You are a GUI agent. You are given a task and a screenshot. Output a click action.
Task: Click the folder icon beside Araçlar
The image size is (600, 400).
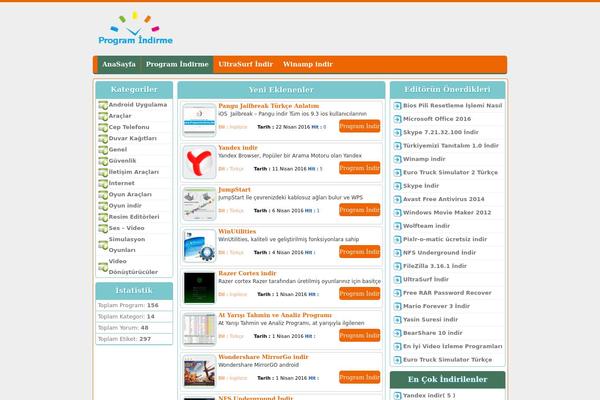click(103, 116)
